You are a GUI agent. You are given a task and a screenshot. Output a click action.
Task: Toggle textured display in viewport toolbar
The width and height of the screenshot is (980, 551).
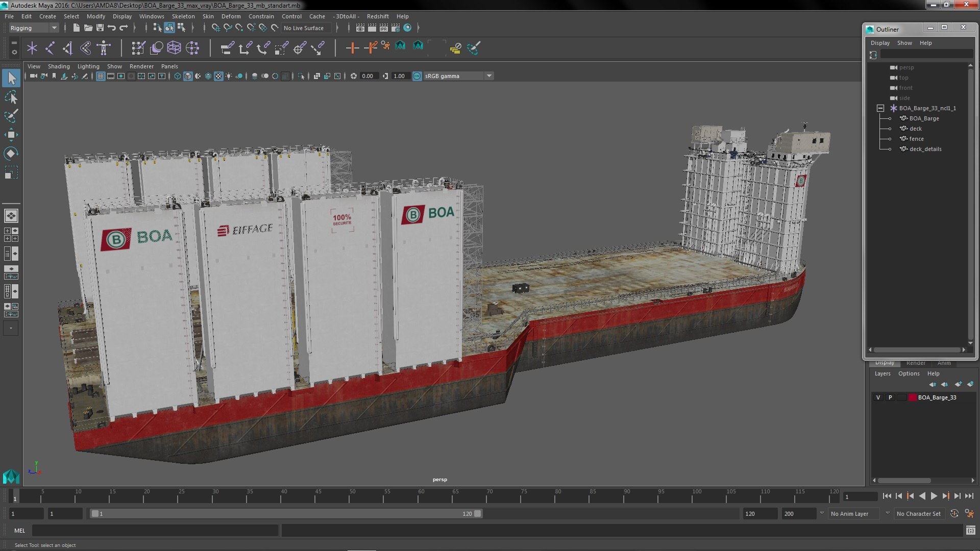(x=218, y=76)
